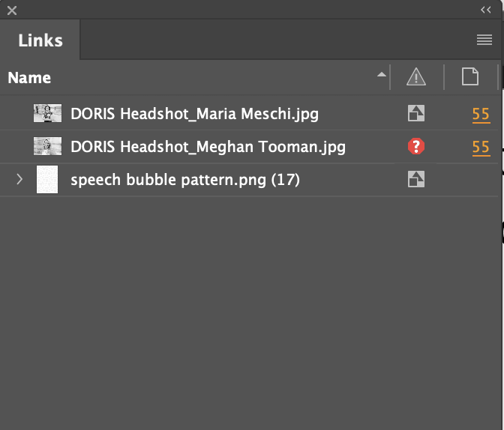The width and height of the screenshot is (504, 430).
Task: Click the Name column header
Action: point(29,78)
